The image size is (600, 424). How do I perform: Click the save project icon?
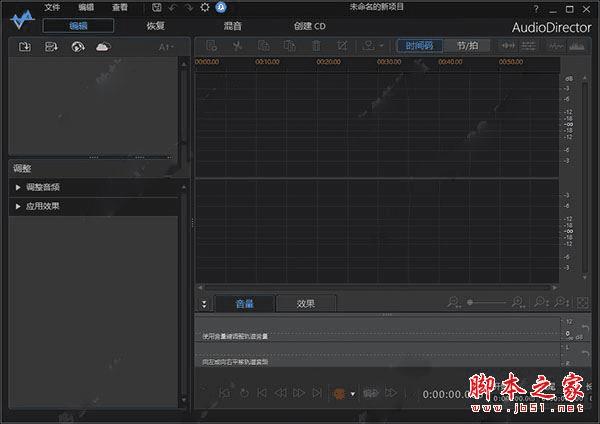coord(157,7)
